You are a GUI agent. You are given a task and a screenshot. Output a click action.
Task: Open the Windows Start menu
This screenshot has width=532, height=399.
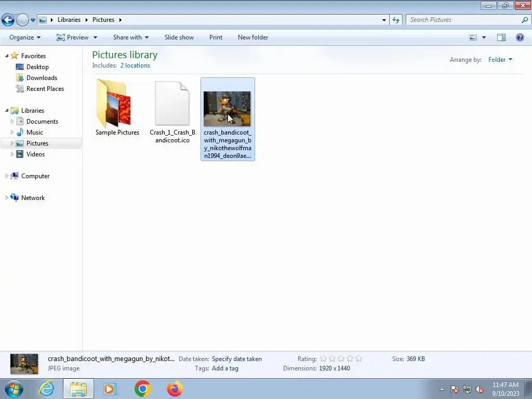14,389
